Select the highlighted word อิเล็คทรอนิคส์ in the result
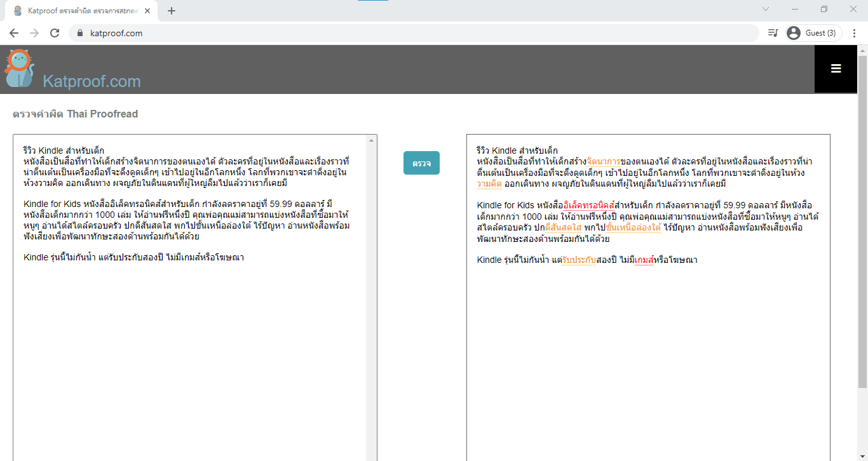The image size is (868, 461). 589,205
